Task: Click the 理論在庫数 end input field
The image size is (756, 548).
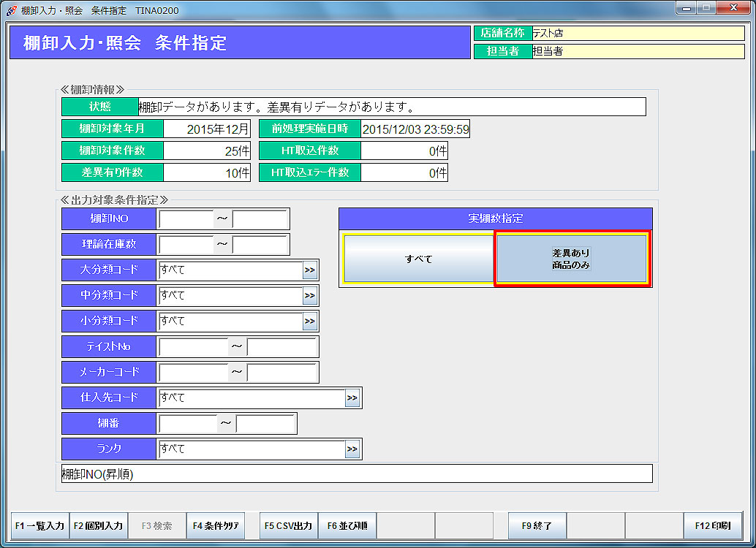Action: (260, 245)
